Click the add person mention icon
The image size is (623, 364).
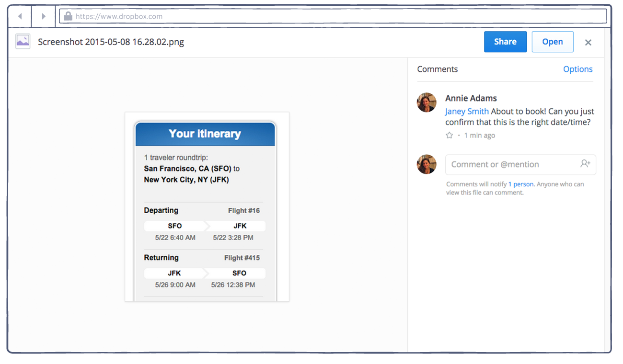(585, 164)
